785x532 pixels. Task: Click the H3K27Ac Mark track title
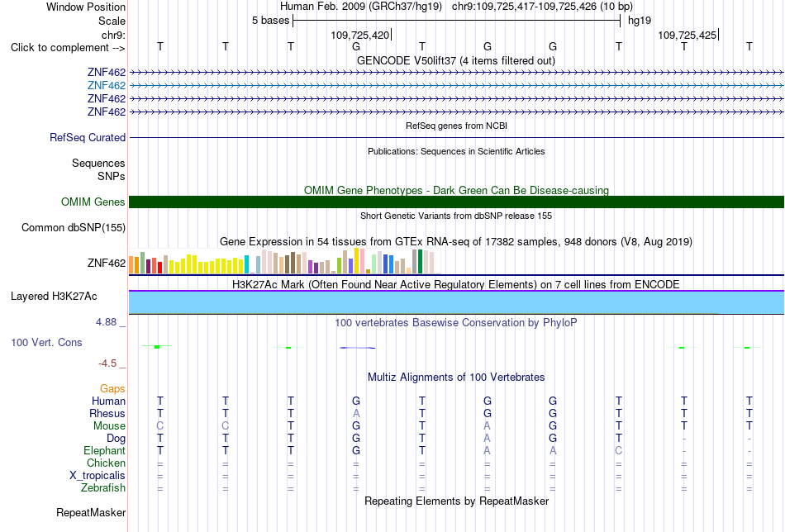(456, 285)
